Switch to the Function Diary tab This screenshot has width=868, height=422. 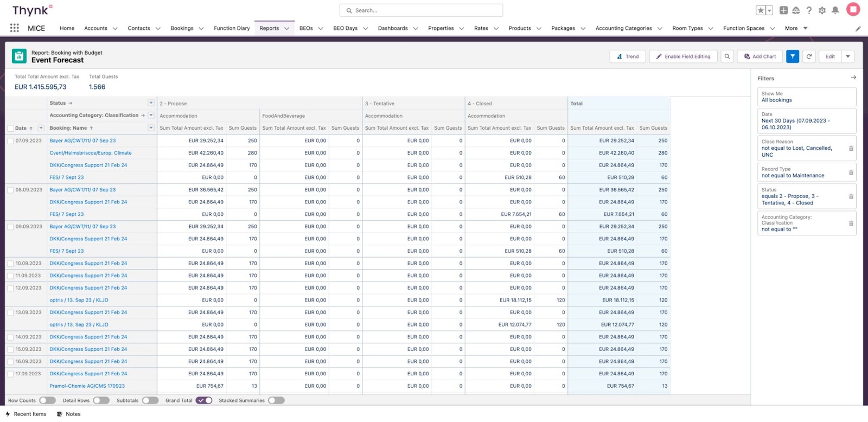232,28
